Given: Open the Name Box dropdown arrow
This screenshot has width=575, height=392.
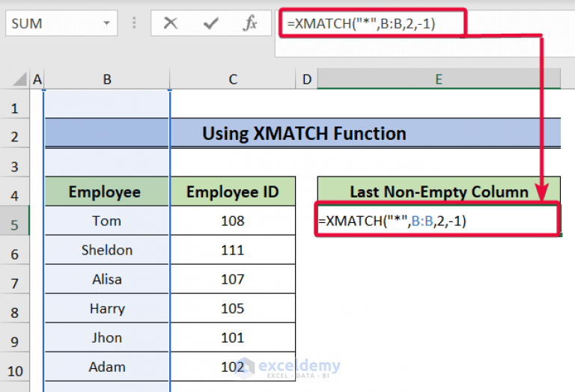Looking at the screenshot, I should 107,23.
